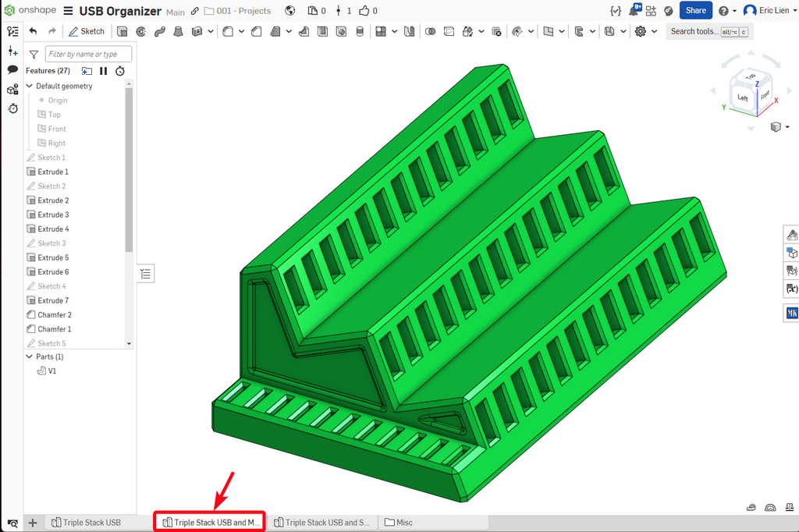Select the Draft tool
Screen dimensions: 799x532
[275, 32]
